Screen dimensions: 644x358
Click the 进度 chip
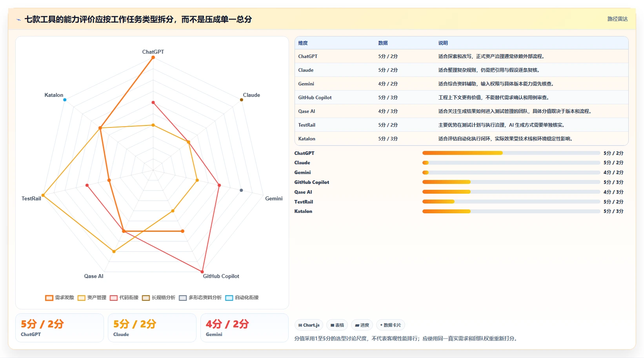coord(362,325)
